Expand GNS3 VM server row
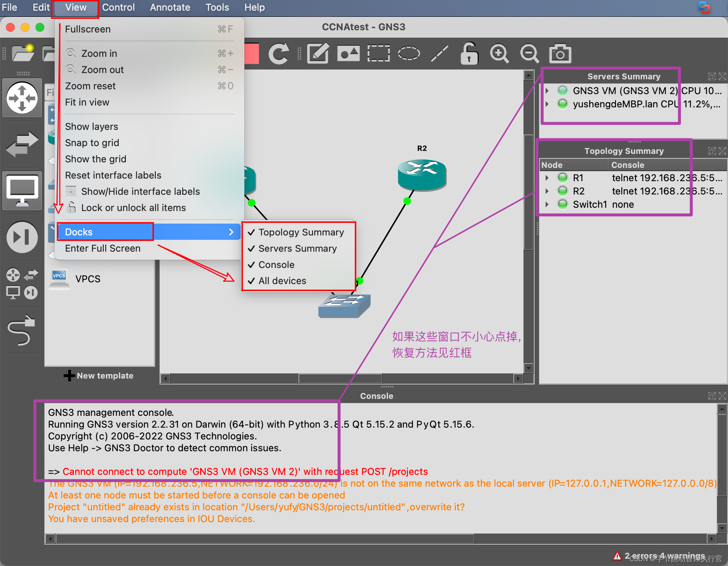This screenshot has height=566, width=728. click(x=547, y=91)
